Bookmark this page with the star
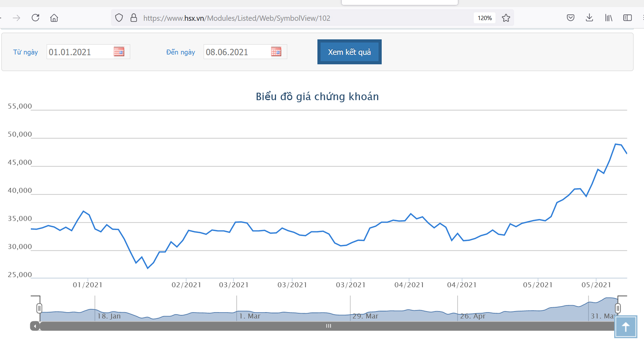The height and width of the screenshot is (342, 644). 506,18
